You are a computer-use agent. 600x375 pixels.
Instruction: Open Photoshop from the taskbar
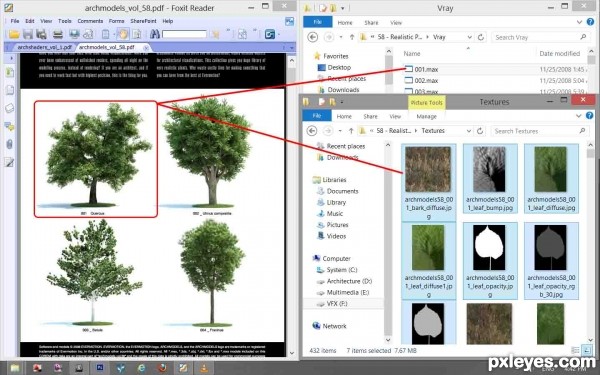point(99,368)
